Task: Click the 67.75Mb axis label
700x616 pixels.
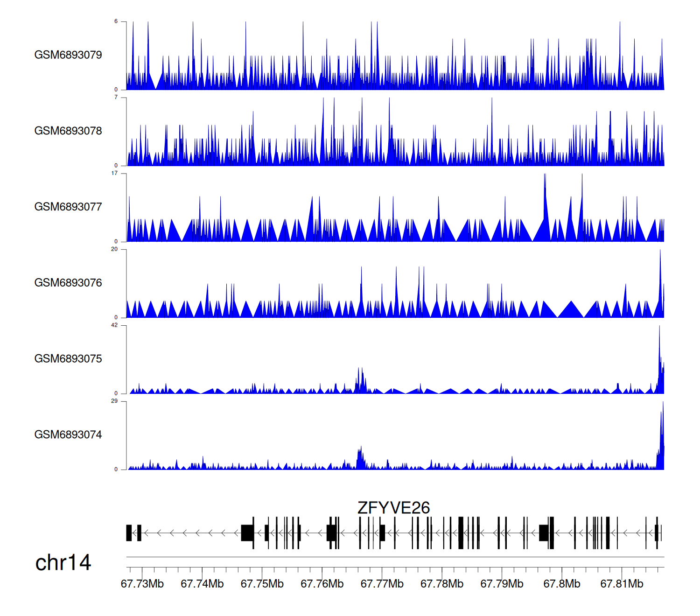Action: click(262, 584)
